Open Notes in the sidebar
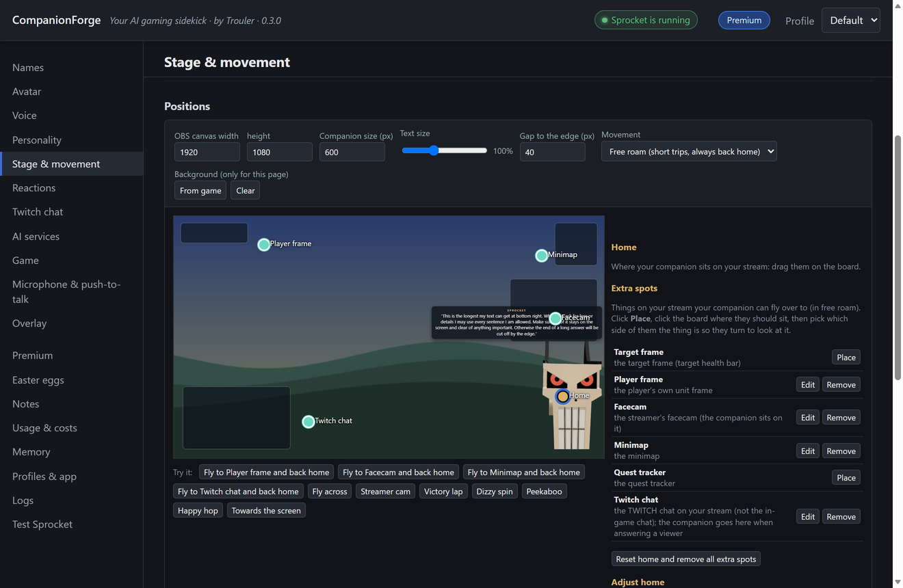This screenshot has width=903, height=588. click(x=71, y=404)
